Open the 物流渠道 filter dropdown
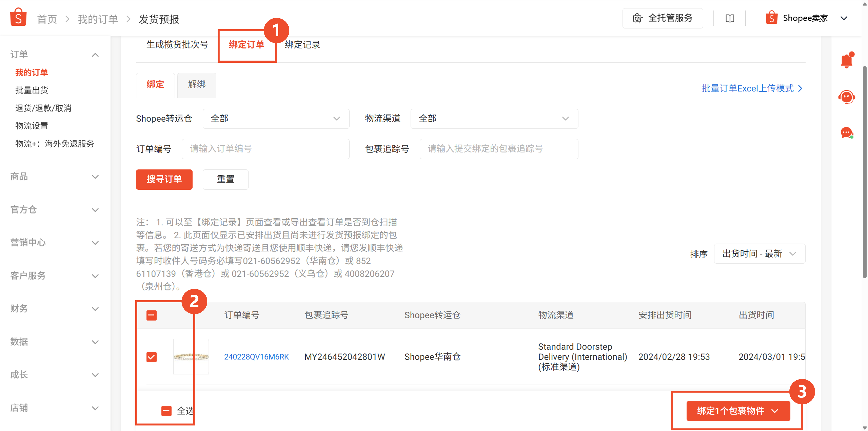The width and height of the screenshot is (868, 431). point(494,118)
